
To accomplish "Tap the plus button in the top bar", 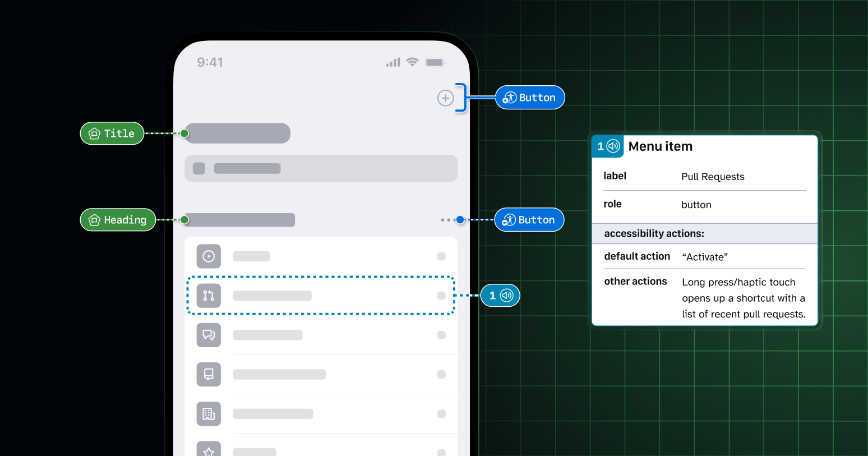I will tap(445, 98).
